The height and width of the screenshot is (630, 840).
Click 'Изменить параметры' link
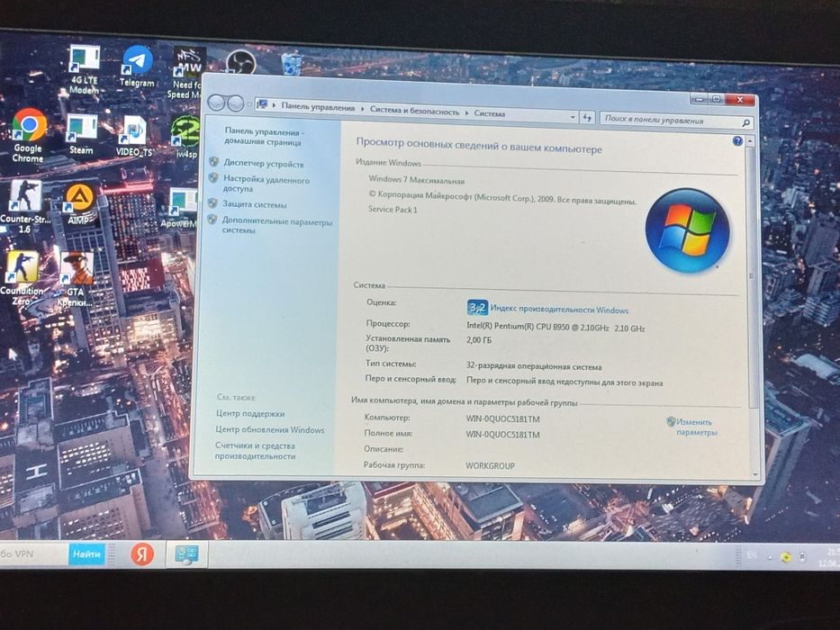click(x=695, y=427)
